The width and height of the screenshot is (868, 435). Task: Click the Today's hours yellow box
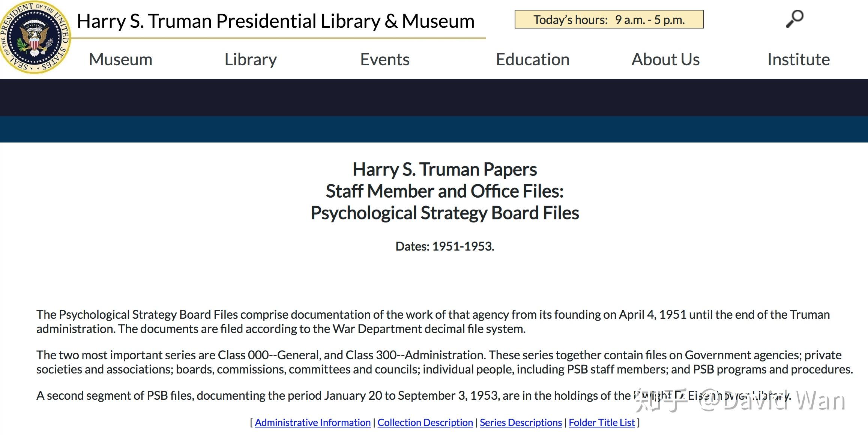pyautogui.click(x=608, y=19)
